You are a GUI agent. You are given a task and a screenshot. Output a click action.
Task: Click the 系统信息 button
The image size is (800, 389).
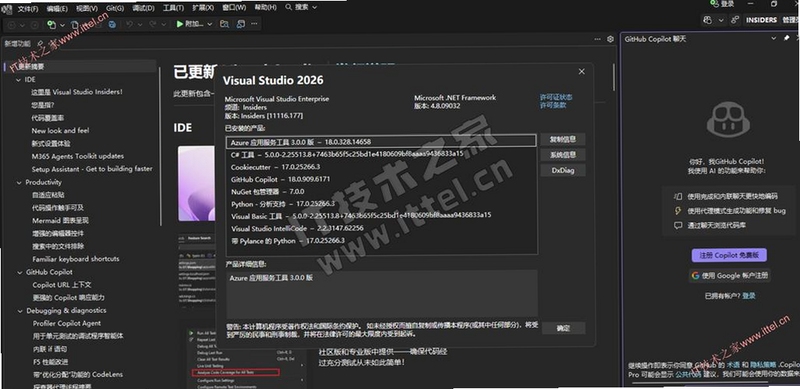[563, 155]
